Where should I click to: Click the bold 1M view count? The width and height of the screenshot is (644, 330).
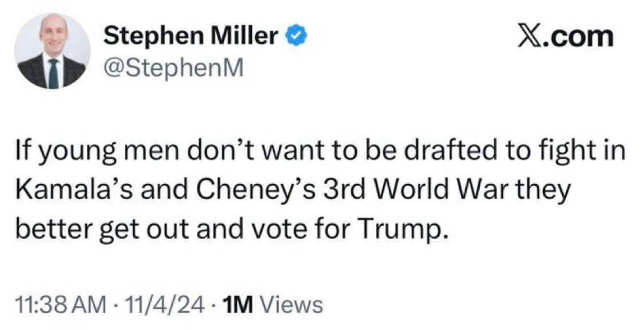pyautogui.click(x=238, y=304)
